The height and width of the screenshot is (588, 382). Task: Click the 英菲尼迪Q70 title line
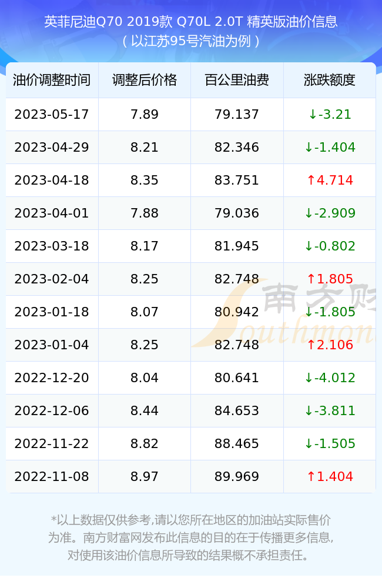click(191, 22)
